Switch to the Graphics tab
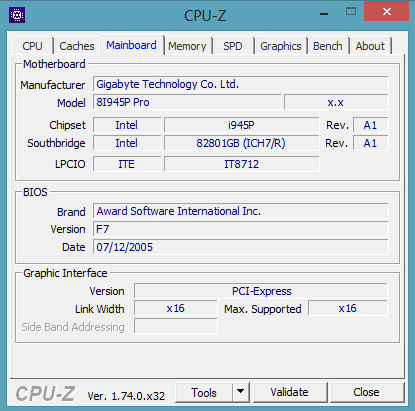 pyautogui.click(x=281, y=46)
